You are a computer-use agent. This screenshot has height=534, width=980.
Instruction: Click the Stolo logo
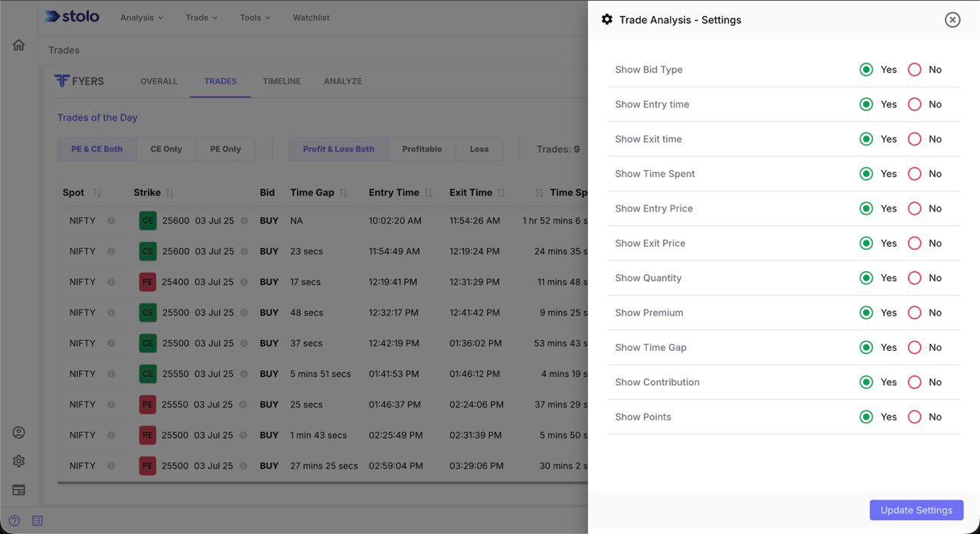click(x=72, y=16)
